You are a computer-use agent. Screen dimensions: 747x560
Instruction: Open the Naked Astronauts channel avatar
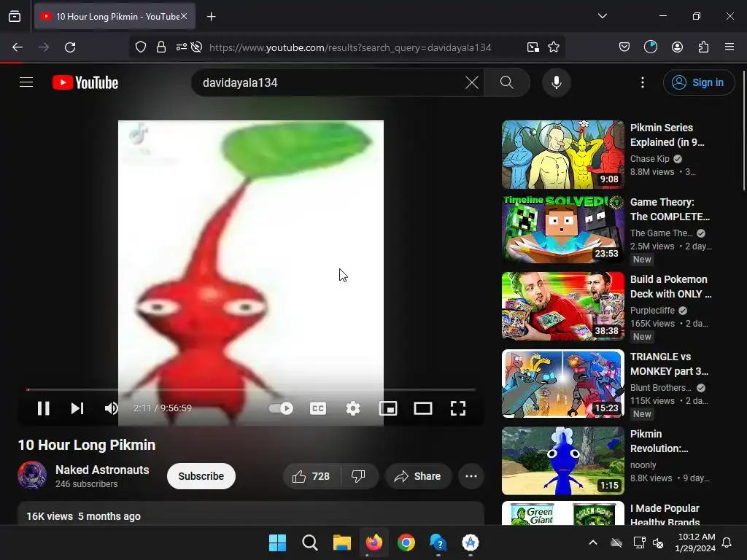(32, 475)
